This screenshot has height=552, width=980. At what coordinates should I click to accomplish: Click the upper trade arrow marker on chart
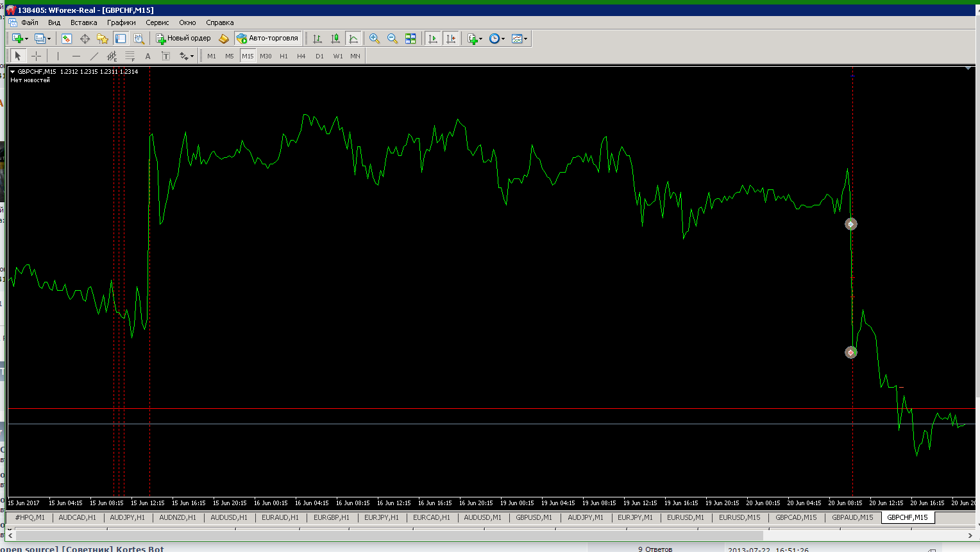coord(850,224)
